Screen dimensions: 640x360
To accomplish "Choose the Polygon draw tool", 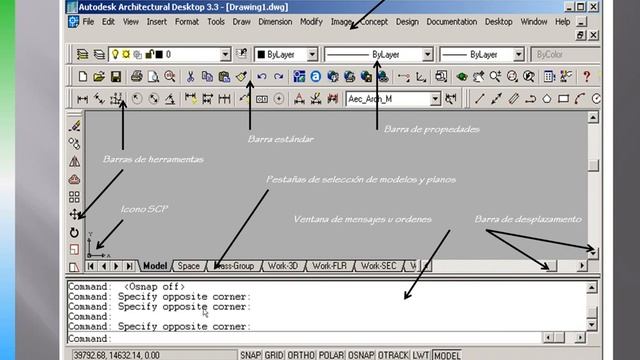I will (547, 99).
